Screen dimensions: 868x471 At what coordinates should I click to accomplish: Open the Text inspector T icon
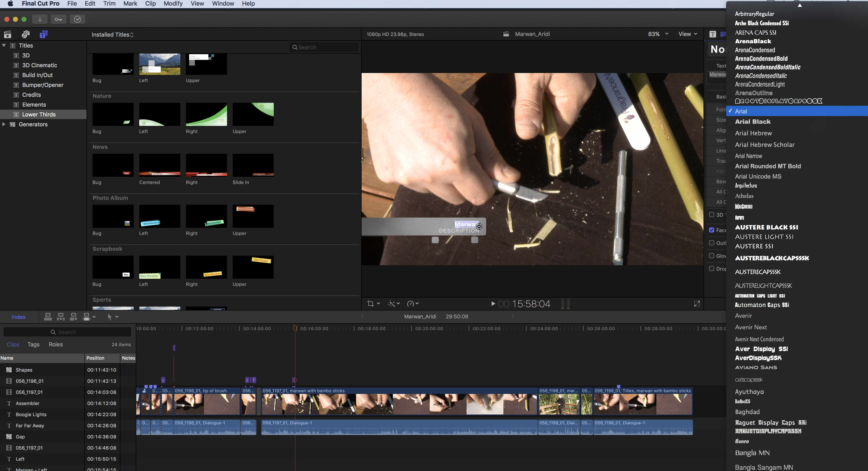[x=712, y=34]
